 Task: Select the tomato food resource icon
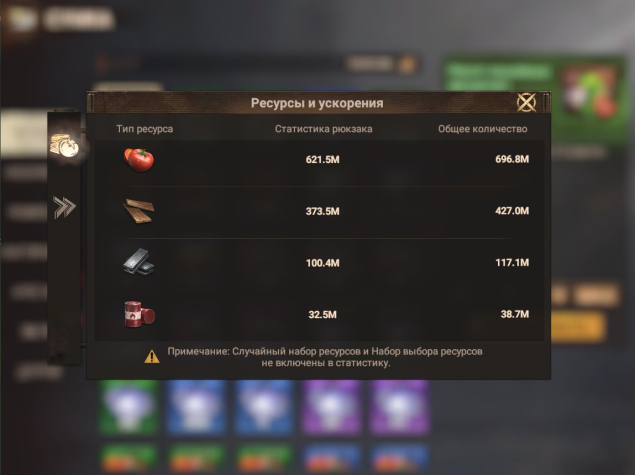(139, 160)
